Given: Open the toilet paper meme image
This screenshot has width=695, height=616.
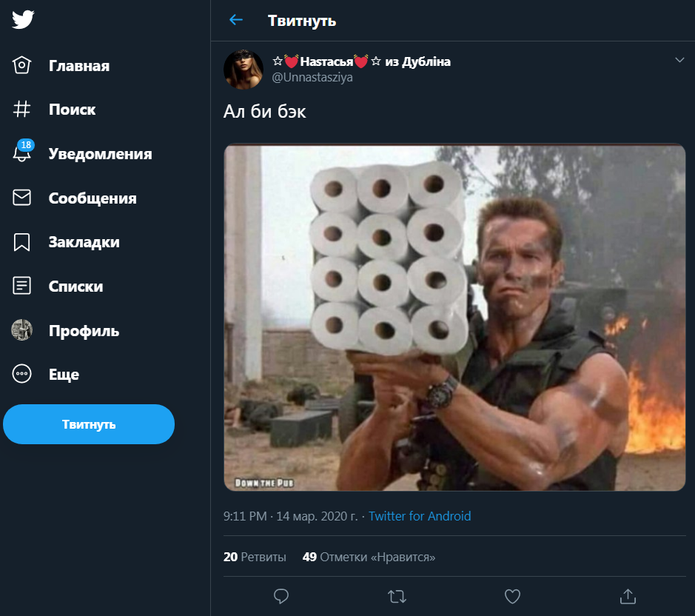Looking at the screenshot, I should pos(454,317).
